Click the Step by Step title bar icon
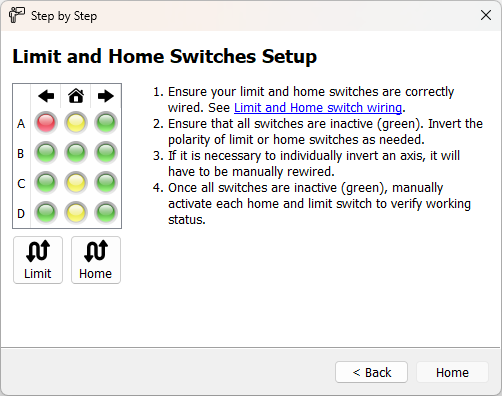This screenshot has width=502, height=396. click(17, 15)
